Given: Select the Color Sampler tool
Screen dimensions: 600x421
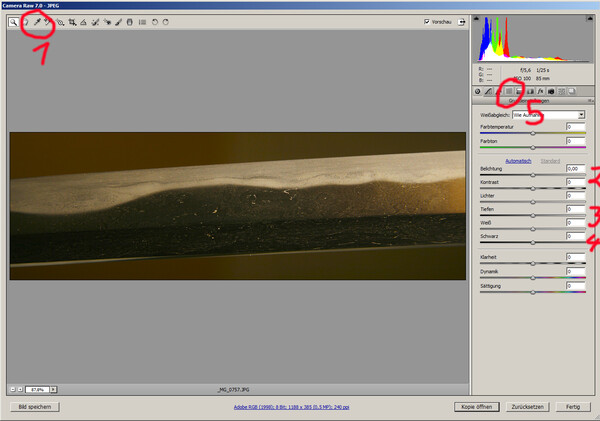Looking at the screenshot, I should pos(48,22).
